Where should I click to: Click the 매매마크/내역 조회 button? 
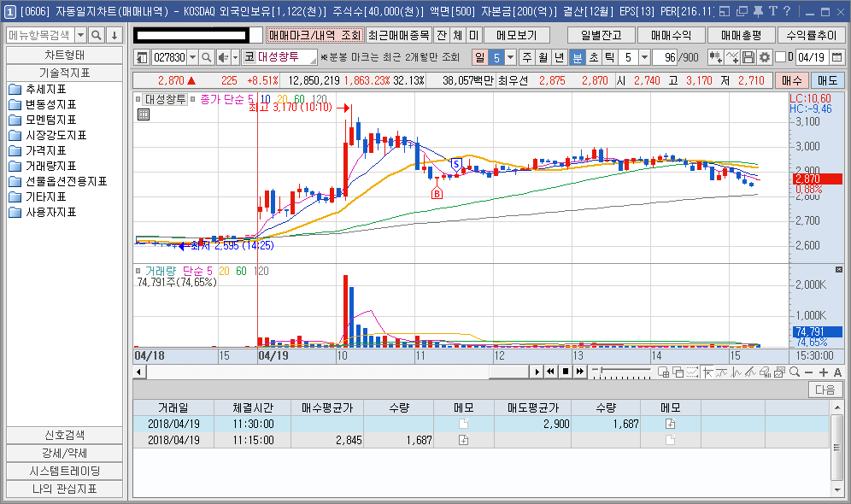[x=314, y=35]
